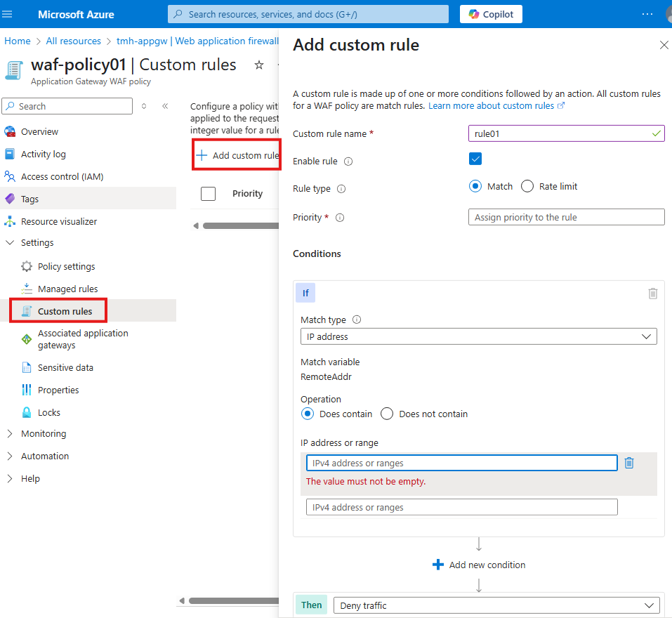Tick the select-all checkbox beside Priority
This screenshot has width=672, height=618.
(209, 194)
